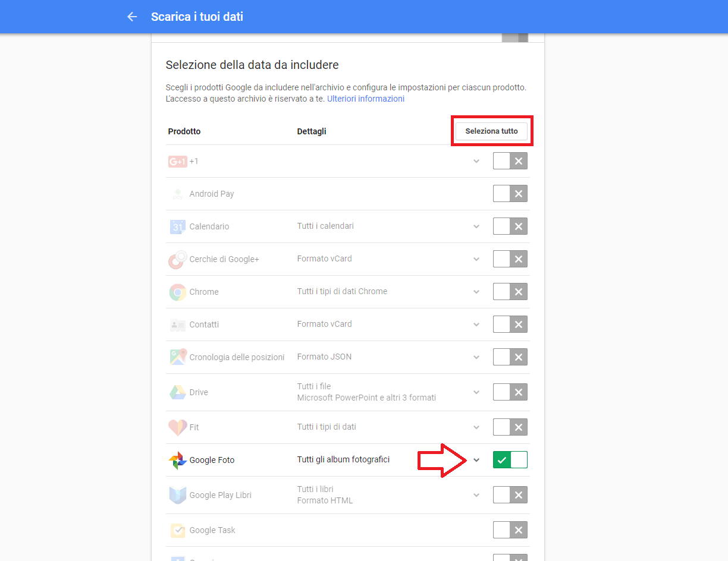Click the Android Pay product name
The width and height of the screenshot is (728, 561).
point(212,194)
